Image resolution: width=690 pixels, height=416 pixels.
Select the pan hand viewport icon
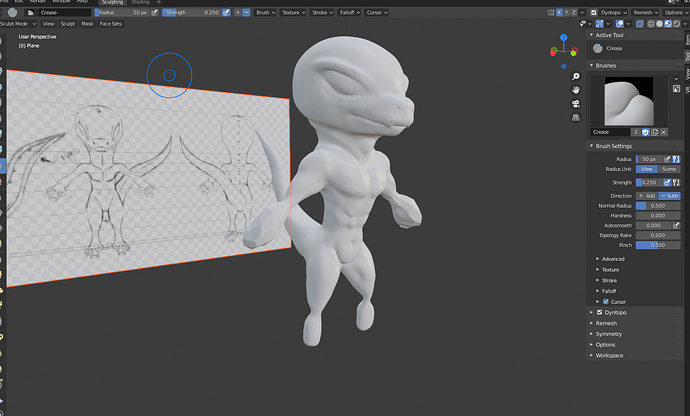tap(576, 90)
